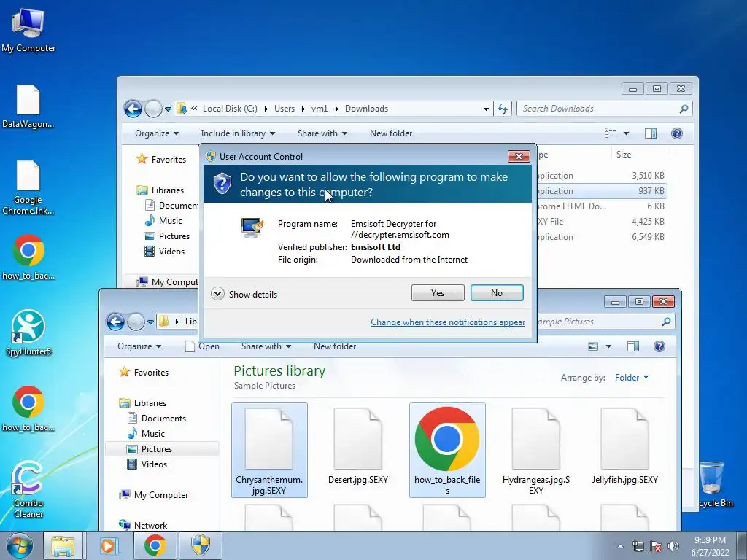This screenshot has width=747, height=560.
Task: Open SpyHunter5 desktop shortcut
Action: [x=28, y=332]
